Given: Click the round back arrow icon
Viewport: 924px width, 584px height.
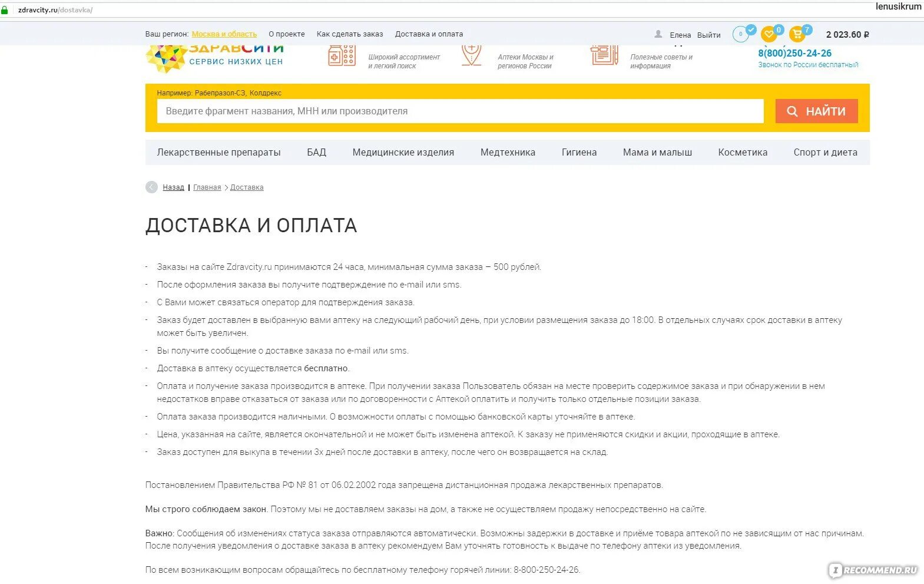Looking at the screenshot, I should 151,187.
